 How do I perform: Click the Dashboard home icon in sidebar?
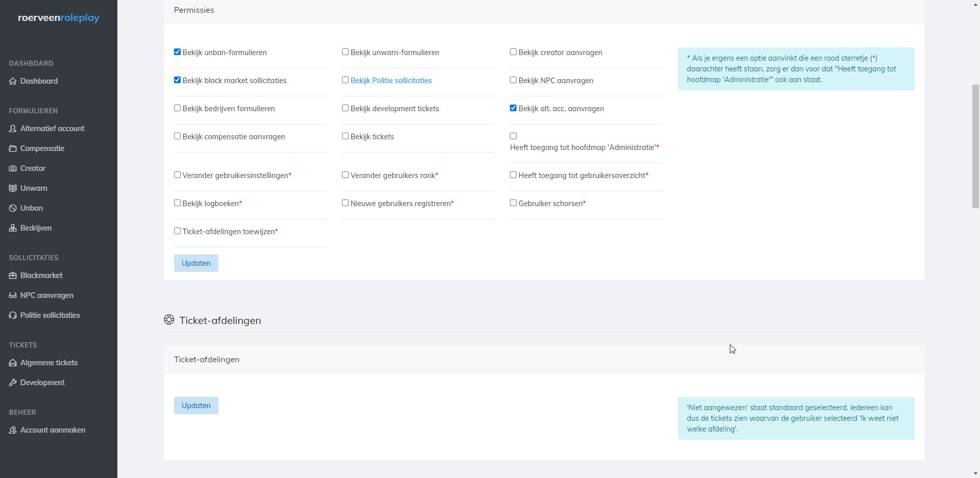[13, 81]
